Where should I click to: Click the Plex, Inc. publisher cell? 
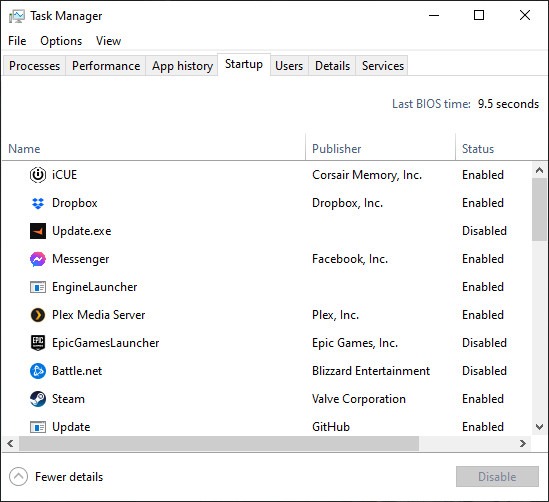tap(335, 315)
